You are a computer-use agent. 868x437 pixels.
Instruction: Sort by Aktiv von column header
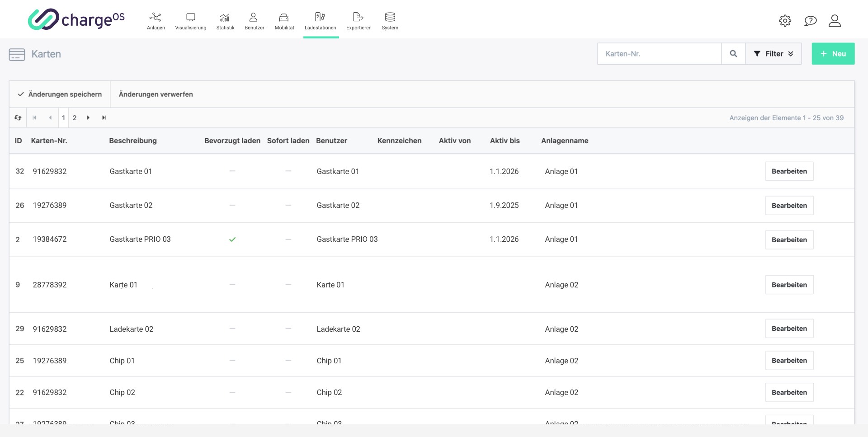coord(454,141)
